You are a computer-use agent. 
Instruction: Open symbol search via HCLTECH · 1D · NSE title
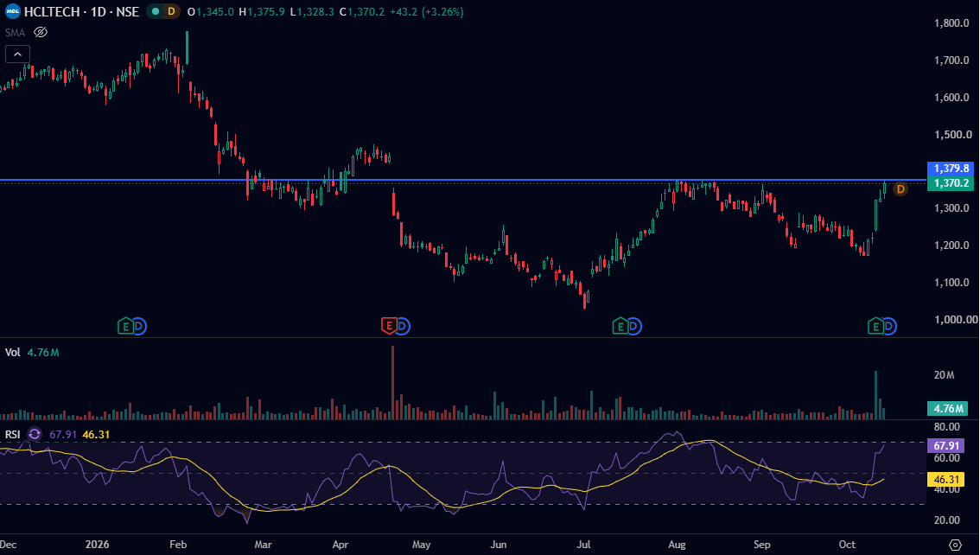(x=81, y=11)
